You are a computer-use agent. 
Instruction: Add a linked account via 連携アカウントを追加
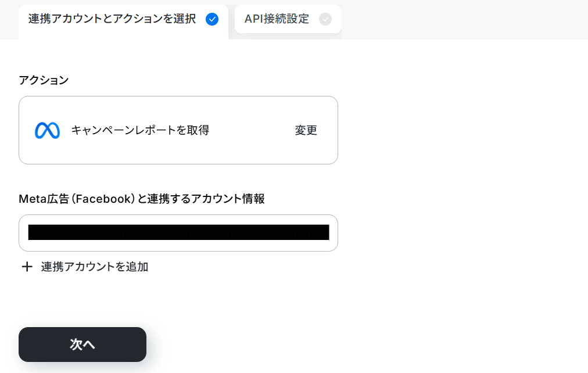point(95,267)
